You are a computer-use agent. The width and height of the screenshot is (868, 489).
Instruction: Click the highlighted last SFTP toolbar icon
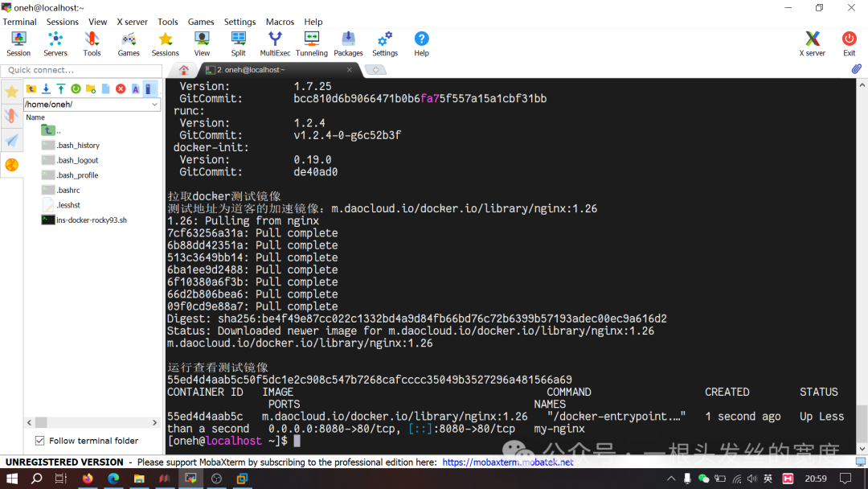coord(149,89)
